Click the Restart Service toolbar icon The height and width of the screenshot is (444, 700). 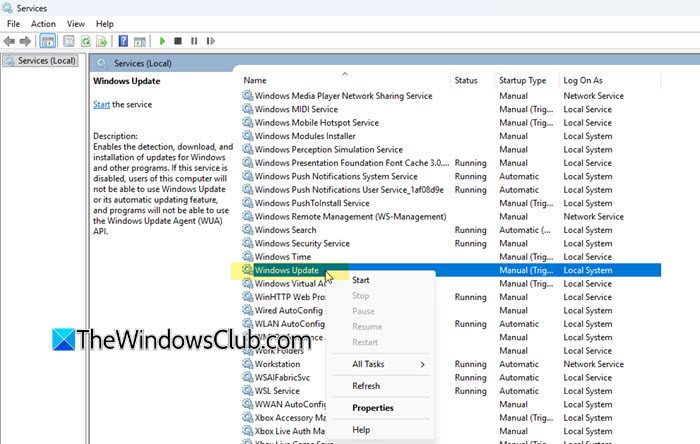(x=211, y=41)
